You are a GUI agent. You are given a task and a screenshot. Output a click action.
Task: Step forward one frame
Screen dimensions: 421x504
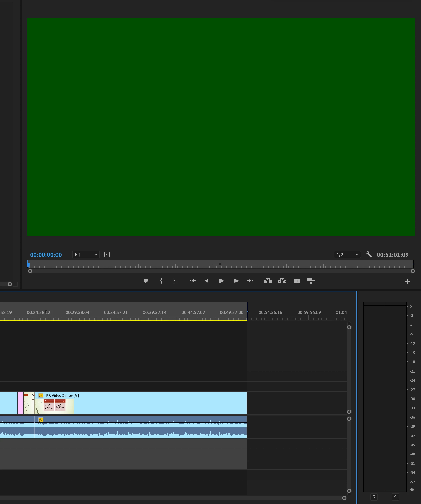tap(236, 281)
